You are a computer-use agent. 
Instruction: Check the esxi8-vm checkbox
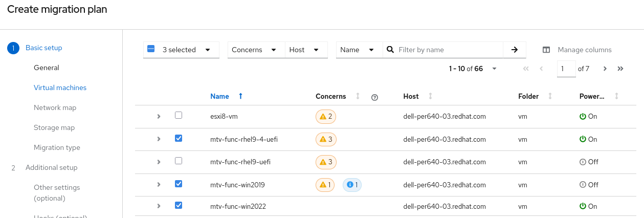click(x=179, y=116)
